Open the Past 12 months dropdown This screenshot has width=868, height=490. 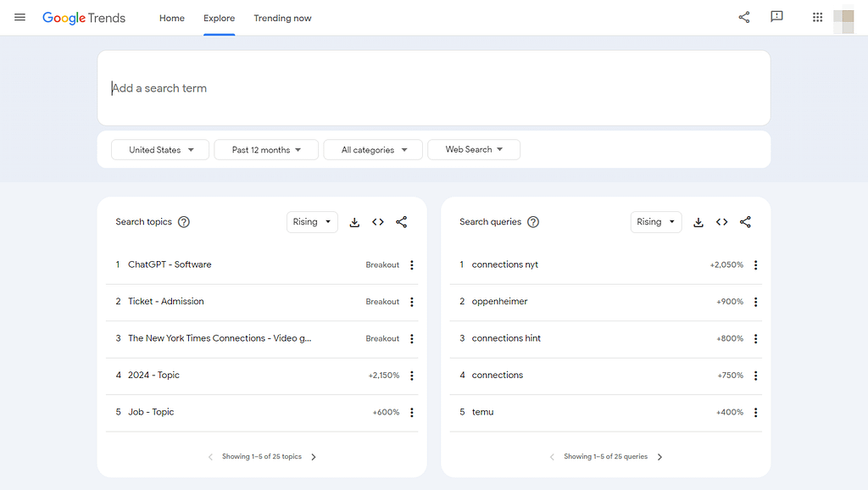[x=266, y=150]
